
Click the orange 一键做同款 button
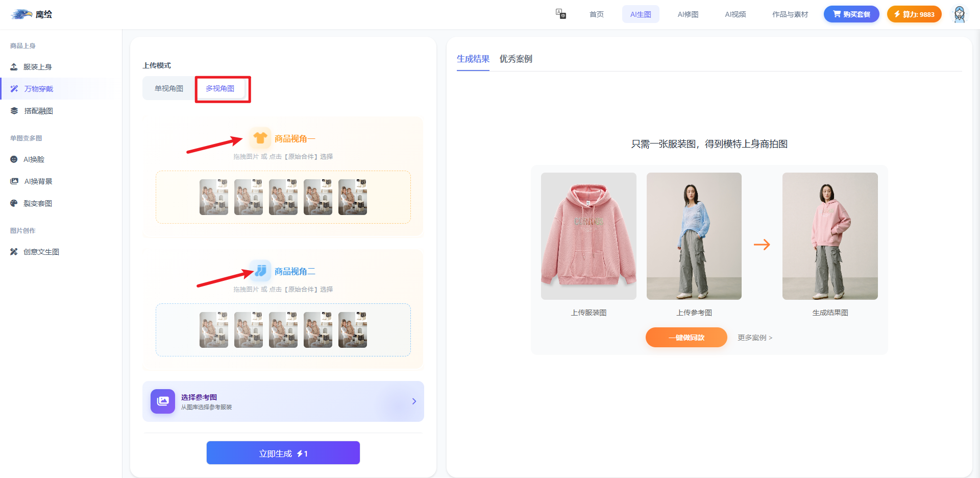coord(686,338)
